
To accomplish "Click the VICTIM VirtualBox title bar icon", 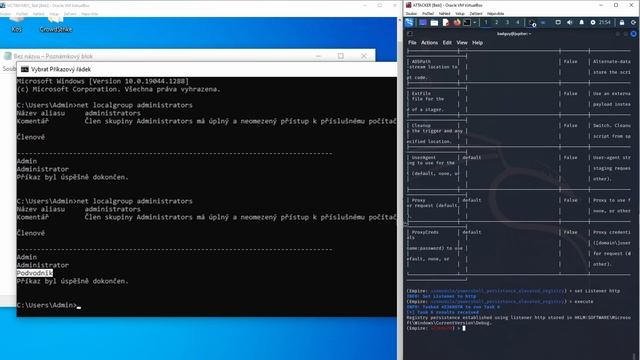I will 3,5.
